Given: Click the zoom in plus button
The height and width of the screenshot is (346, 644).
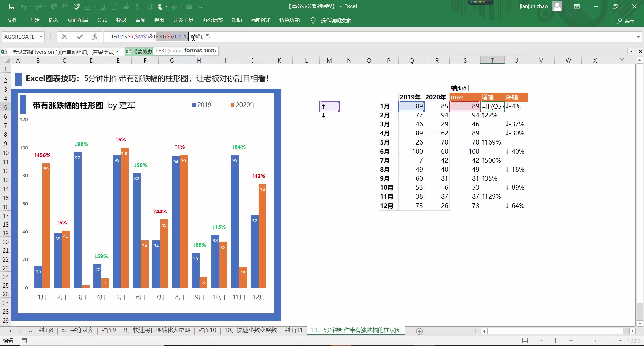Looking at the screenshot, I should 620,341.
